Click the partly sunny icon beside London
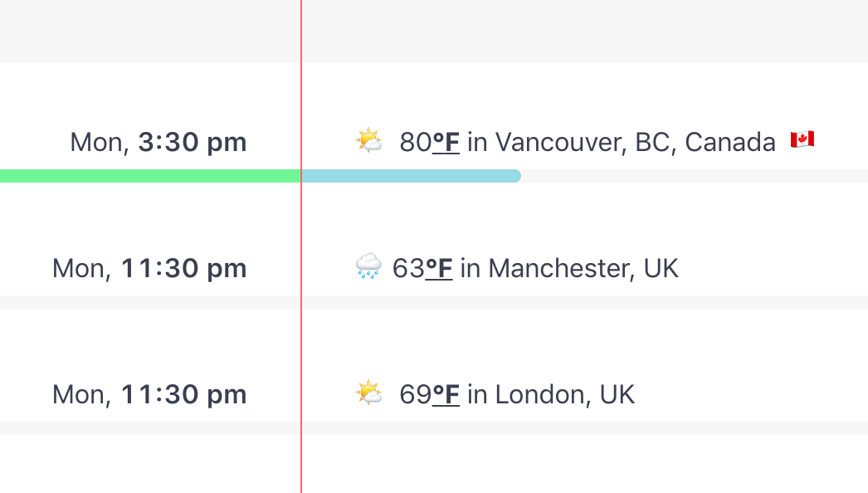This screenshot has width=868, height=493. (368, 393)
